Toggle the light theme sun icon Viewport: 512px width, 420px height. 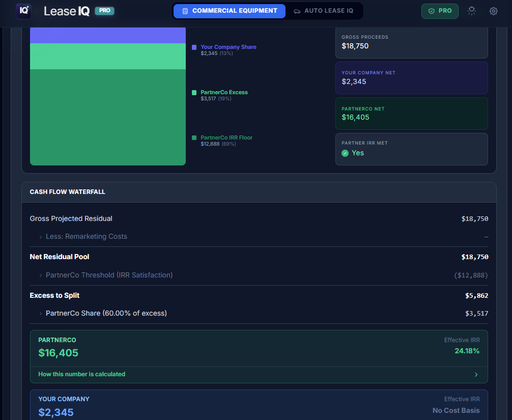pyautogui.click(x=471, y=11)
